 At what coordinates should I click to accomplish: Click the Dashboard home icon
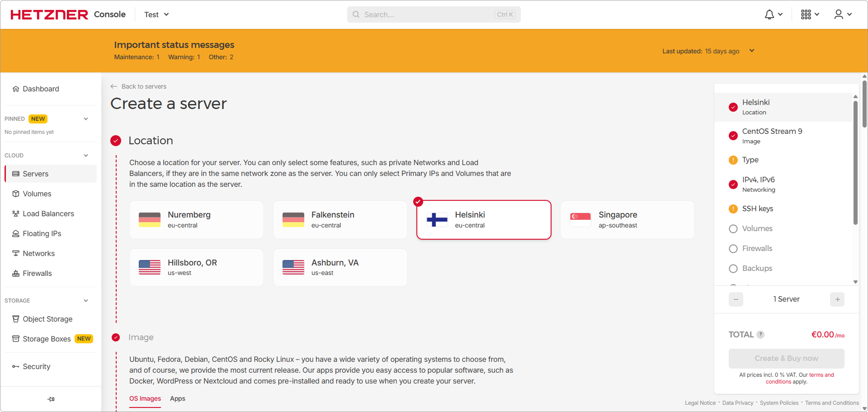coord(16,89)
